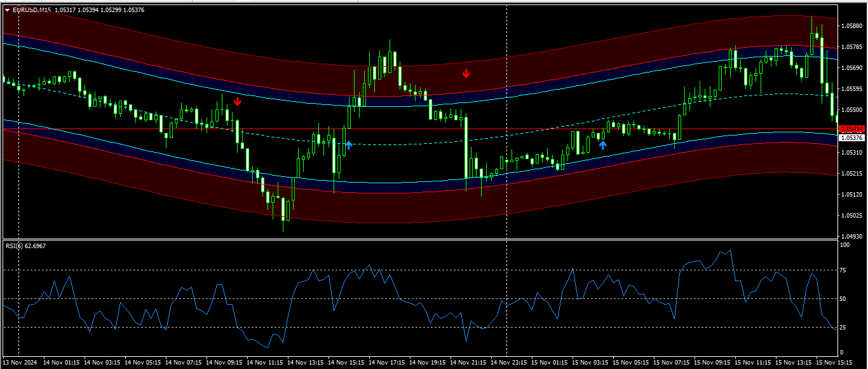868x369 pixels.
Task: Click the blue up arrow near 15 Nov 03:15
Action: tap(602, 145)
